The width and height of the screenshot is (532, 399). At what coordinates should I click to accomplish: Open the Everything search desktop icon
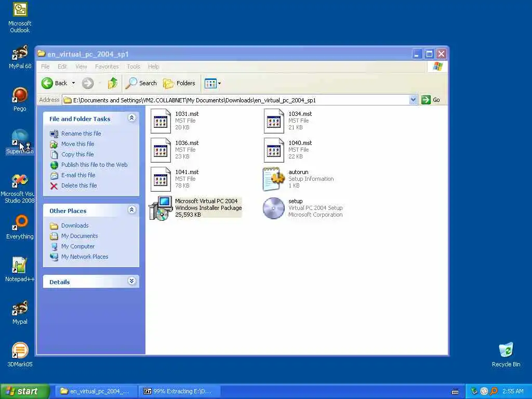pos(20,228)
